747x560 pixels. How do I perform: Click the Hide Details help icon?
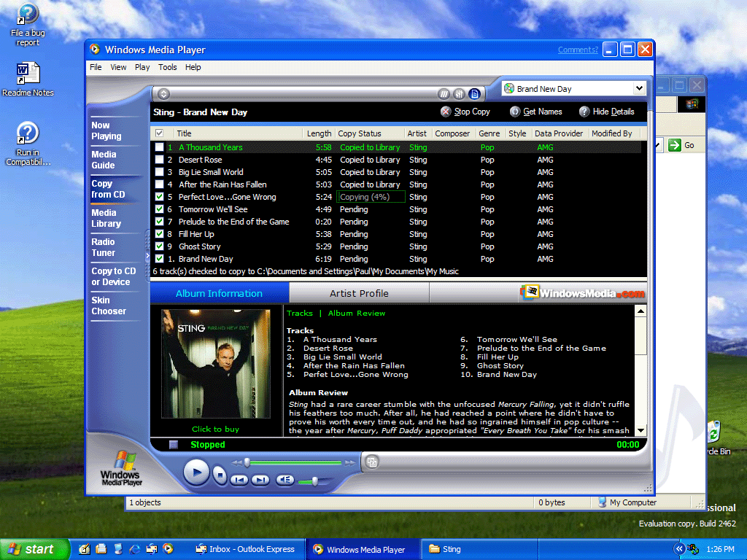(x=584, y=112)
